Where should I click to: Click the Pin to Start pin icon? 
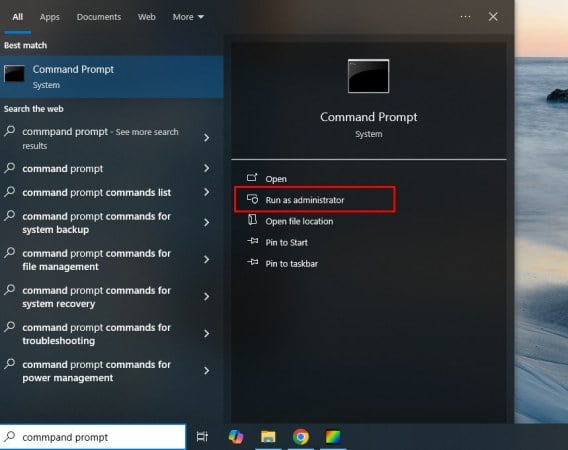click(252, 241)
